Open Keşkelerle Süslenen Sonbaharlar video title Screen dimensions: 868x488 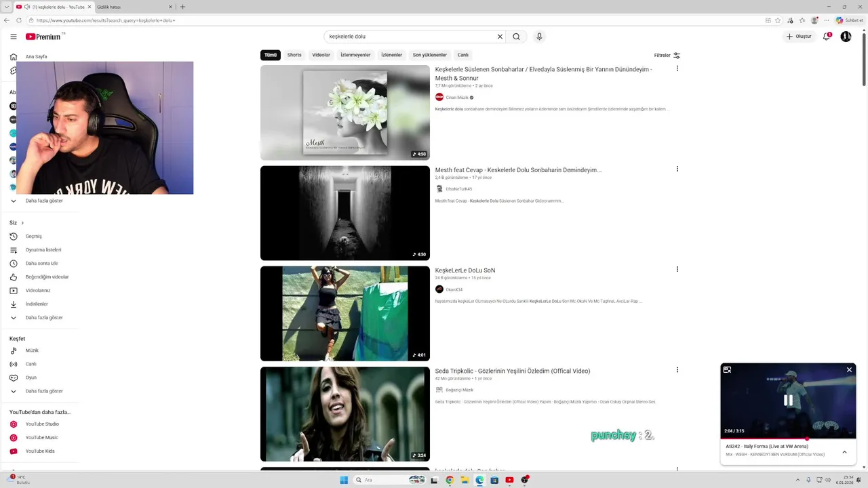(x=543, y=73)
